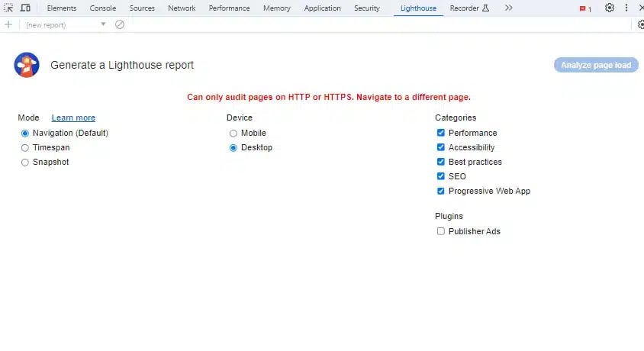Switch to the Console tab

coord(103,8)
